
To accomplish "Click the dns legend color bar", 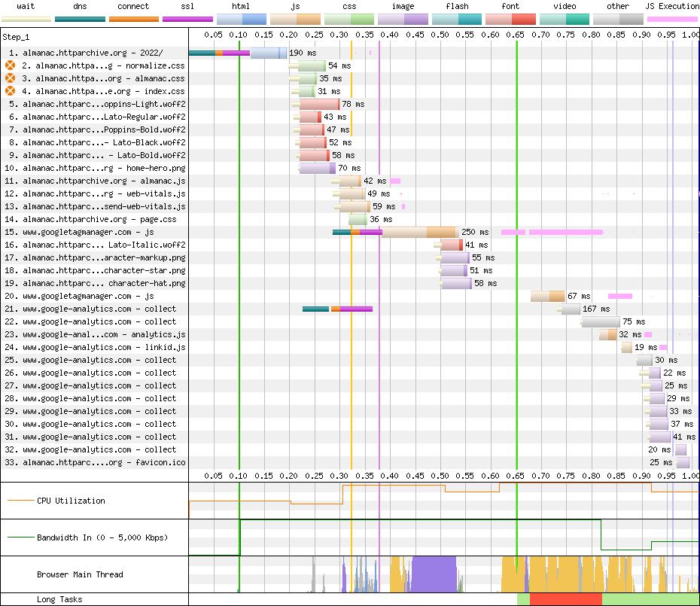I will 80,18.
